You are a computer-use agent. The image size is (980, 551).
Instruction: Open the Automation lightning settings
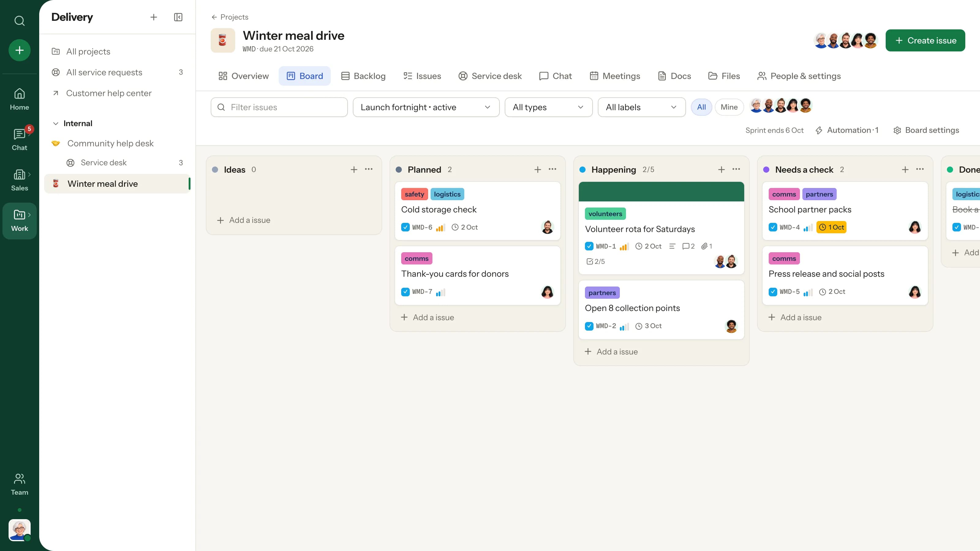tap(847, 130)
